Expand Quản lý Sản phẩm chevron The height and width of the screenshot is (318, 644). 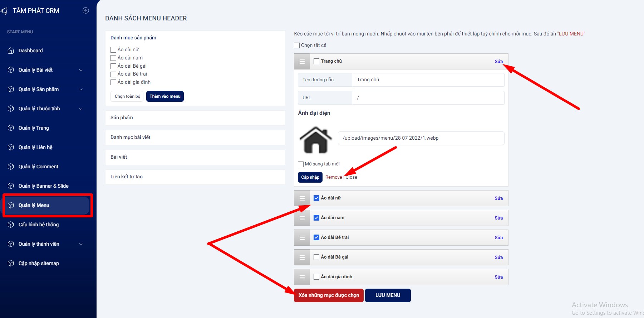(81, 90)
